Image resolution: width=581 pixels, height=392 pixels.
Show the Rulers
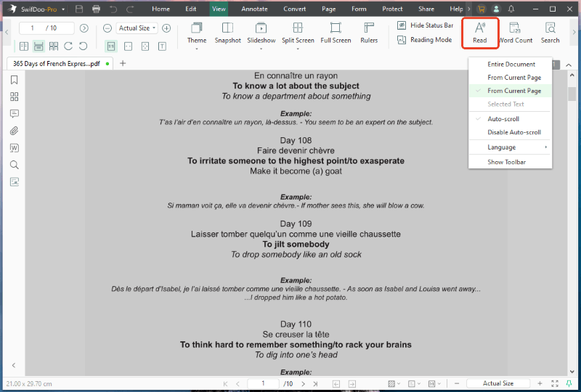tap(369, 33)
